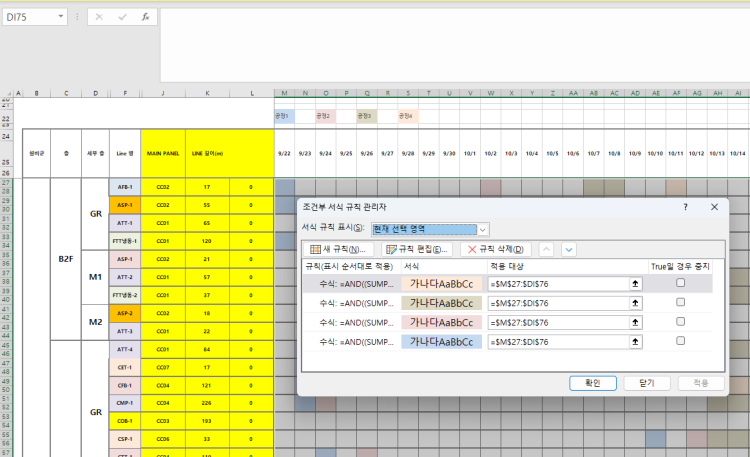This screenshot has height=457, width=750.
Task: Check 'Stop if True' for the fourth rule
Action: point(681,341)
